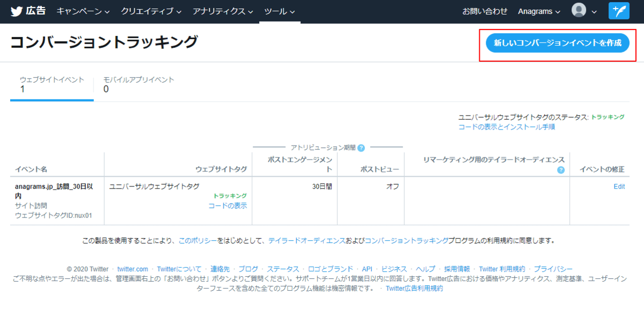
Task: Switch to the モバイルアプリイベント tab
Action: click(138, 84)
